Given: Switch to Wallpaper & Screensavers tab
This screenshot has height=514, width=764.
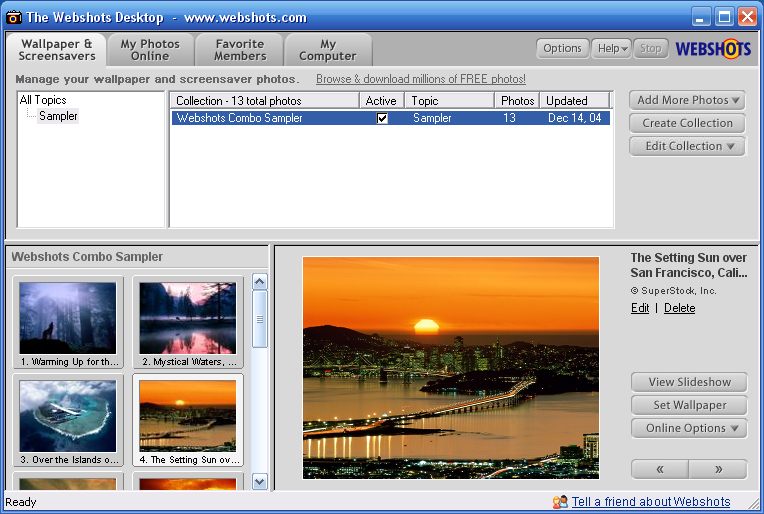Looking at the screenshot, I should pyautogui.click(x=57, y=50).
